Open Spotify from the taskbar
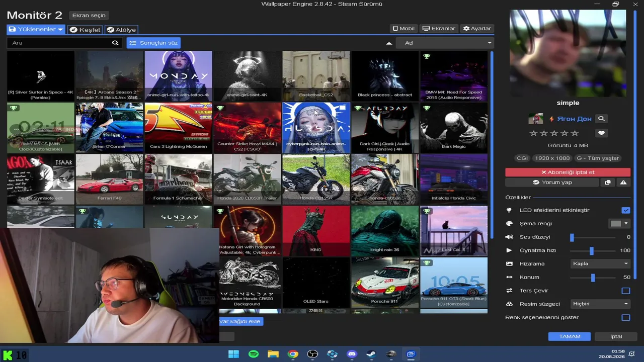Image resolution: width=644 pixels, height=362 pixels. coord(254,354)
